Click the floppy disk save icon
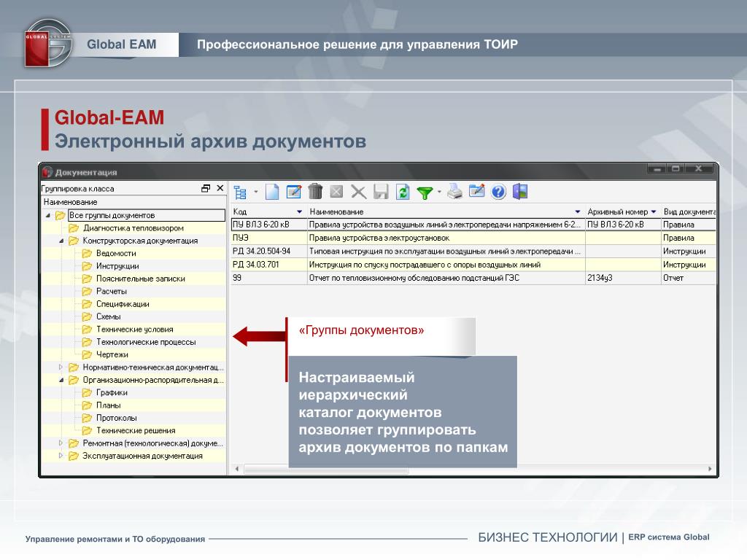 tap(381, 192)
